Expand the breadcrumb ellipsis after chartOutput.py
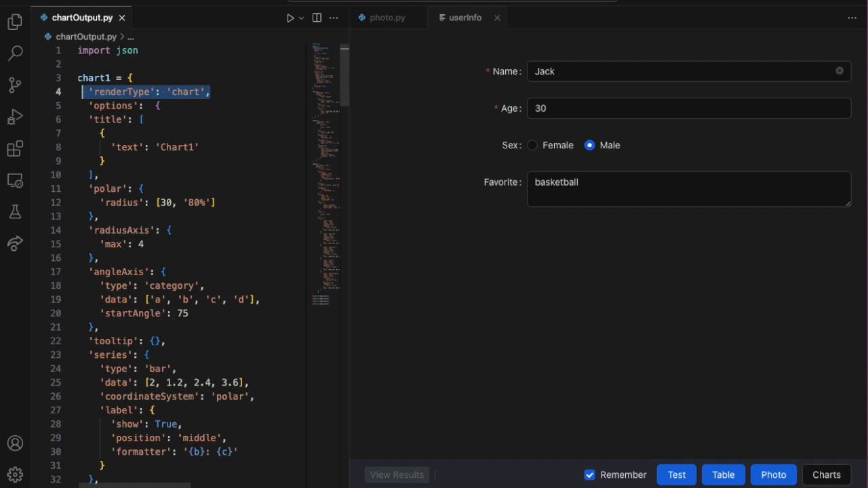Viewport: 868px width, 488px height. coord(131,37)
